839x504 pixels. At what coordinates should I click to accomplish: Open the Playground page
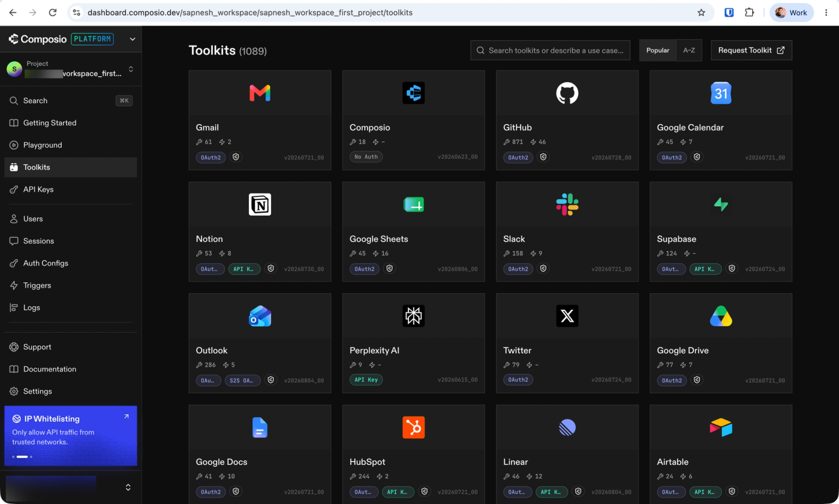(x=70, y=145)
